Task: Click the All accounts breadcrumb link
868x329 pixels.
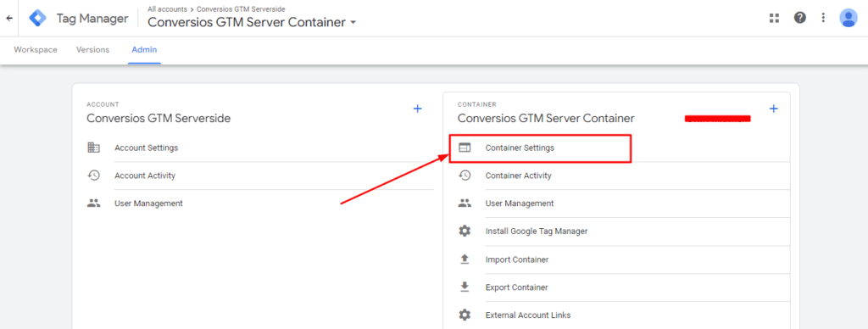Action: (x=167, y=8)
